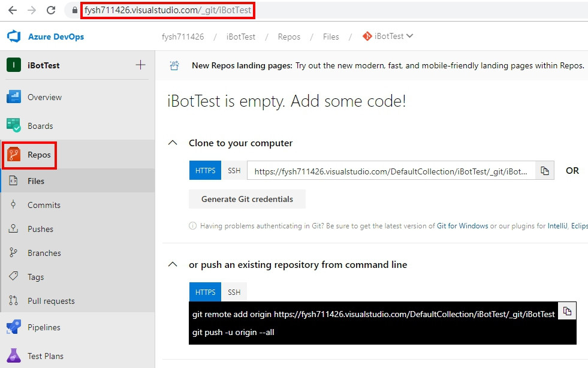
Task: Click the Pushes icon in sidebar
Action: click(14, 228)
